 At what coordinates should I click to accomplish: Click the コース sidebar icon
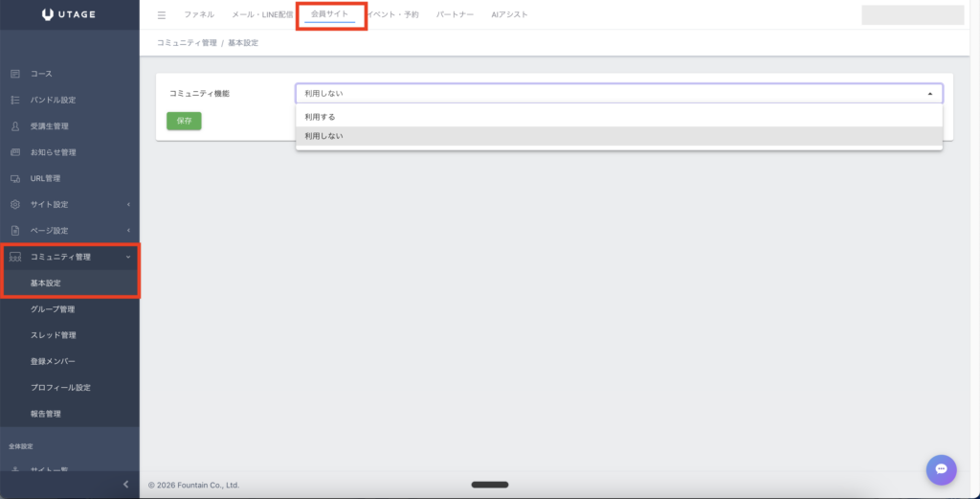tap(15, 74)
